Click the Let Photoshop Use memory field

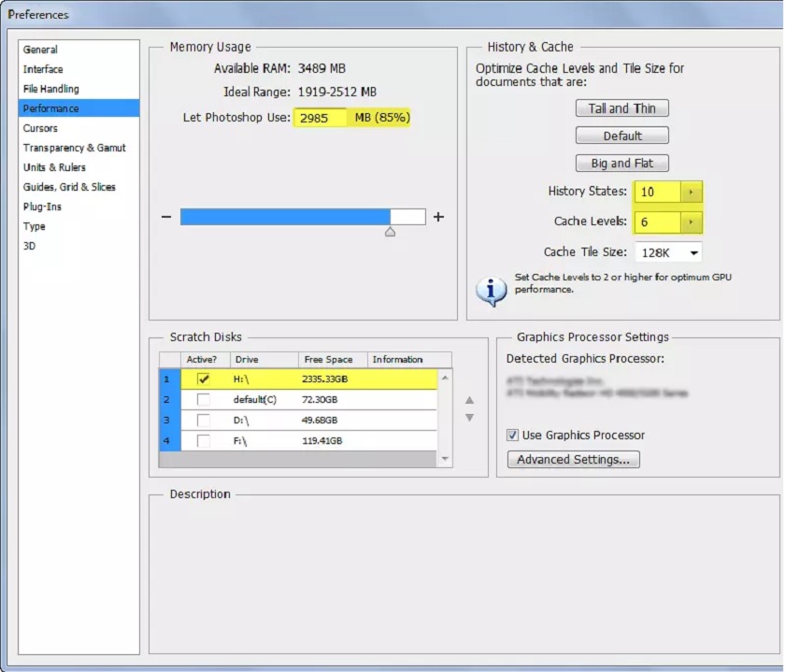coord(320,118)
